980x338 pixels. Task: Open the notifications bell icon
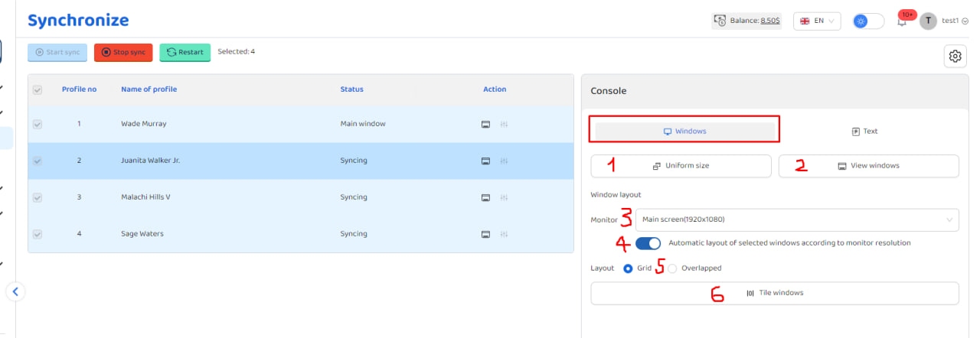click(x=902, y=21)
